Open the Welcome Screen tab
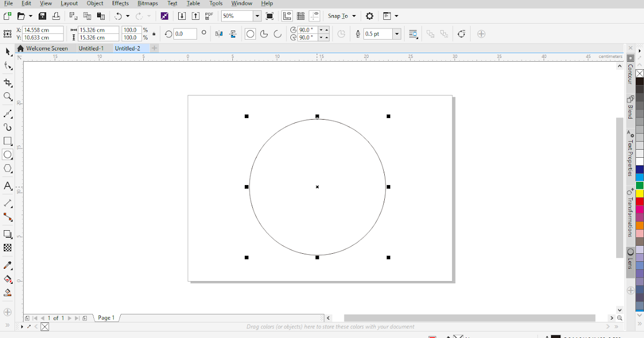644x338 pixels. (x=47, y=48)
